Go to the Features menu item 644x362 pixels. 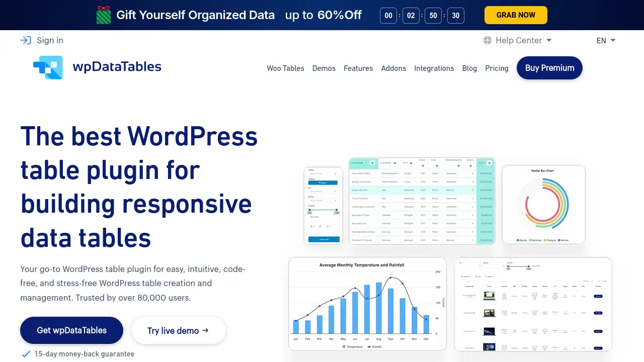pos(358,68)
